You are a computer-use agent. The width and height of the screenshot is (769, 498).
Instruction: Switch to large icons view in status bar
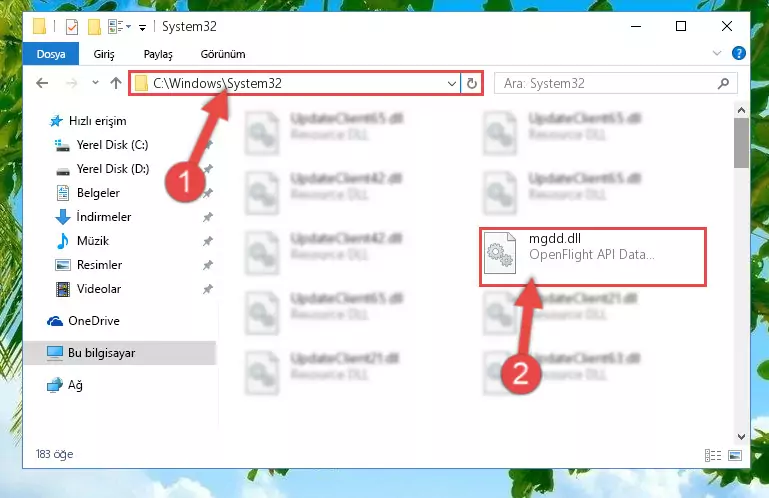(x=735, y=455)
